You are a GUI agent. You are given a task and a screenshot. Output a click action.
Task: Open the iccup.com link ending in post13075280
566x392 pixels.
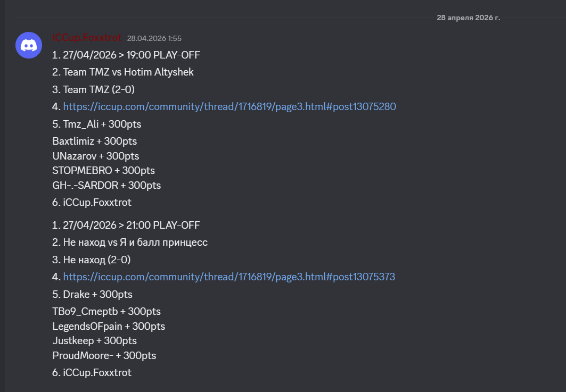(x=229, y=107)
